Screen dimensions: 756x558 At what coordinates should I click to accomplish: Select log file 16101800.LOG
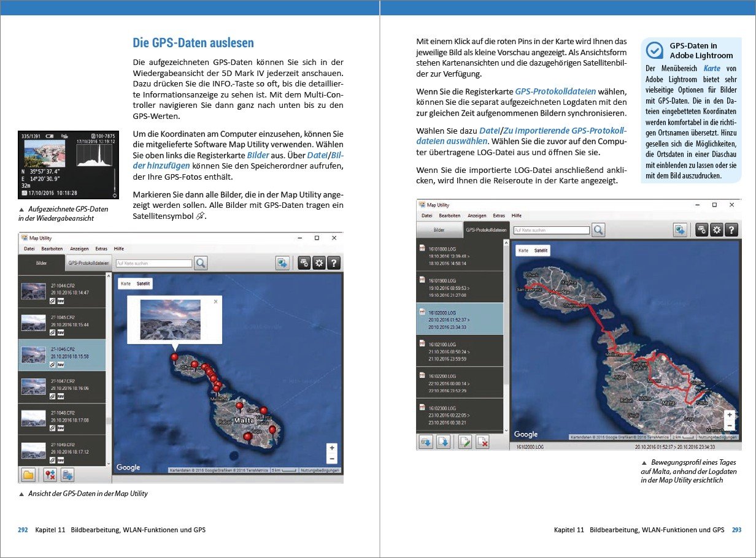[460, 254]
